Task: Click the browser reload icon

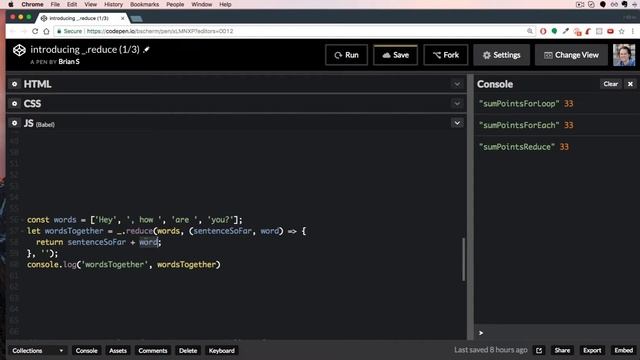Action: [35, 31]
